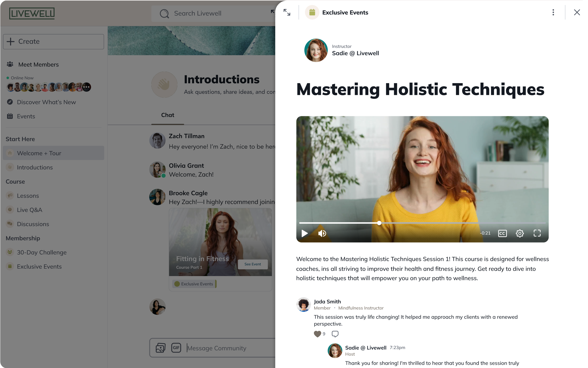Viewport: 588px width, 368px height.
Task: Select the Chat tab
Action: 168,115
